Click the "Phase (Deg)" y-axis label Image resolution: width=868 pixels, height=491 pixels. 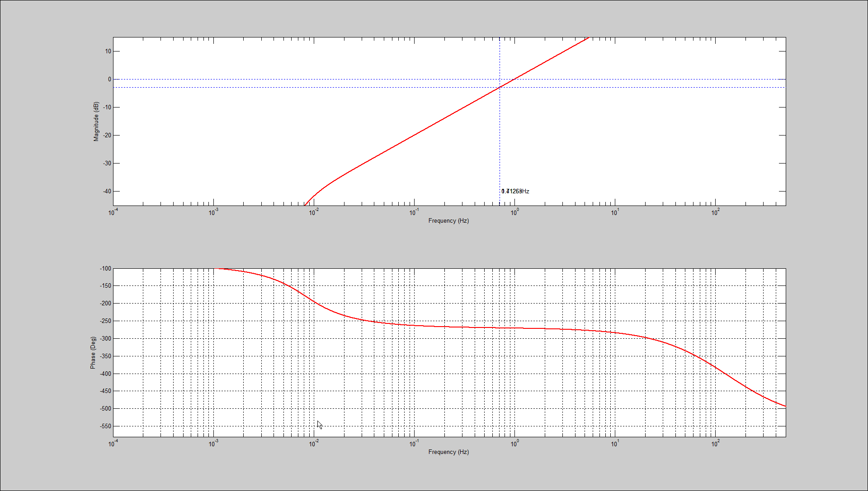pyautogui.click(x=93, y=353)
